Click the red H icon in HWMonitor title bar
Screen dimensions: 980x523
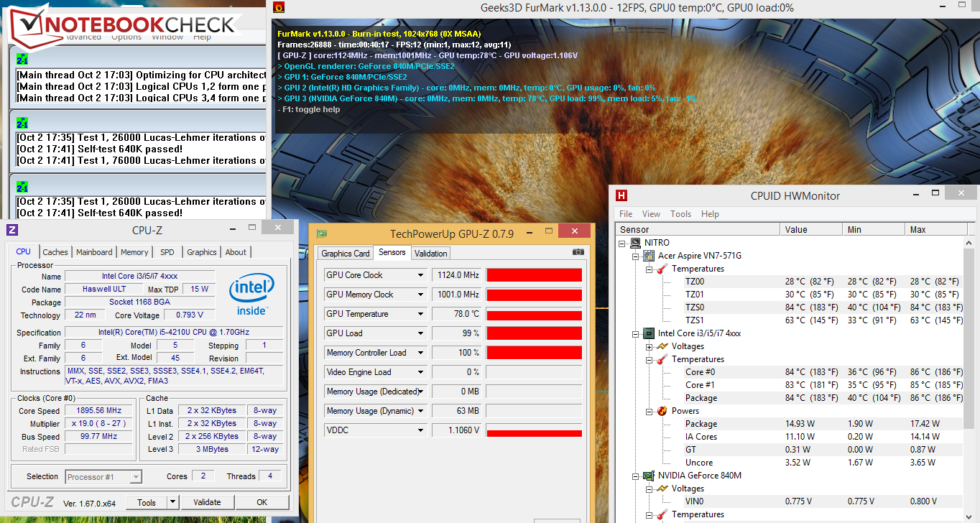click(621, 195)
